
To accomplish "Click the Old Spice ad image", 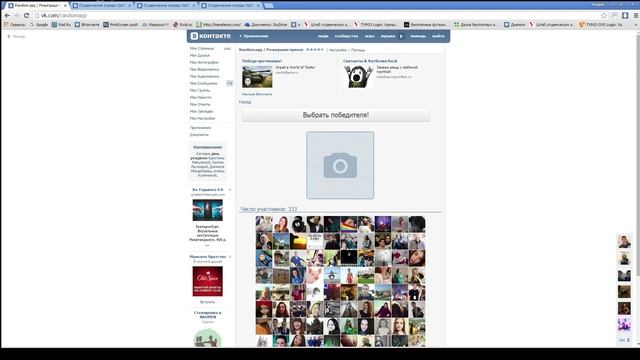I will click(x=207, y=281).
